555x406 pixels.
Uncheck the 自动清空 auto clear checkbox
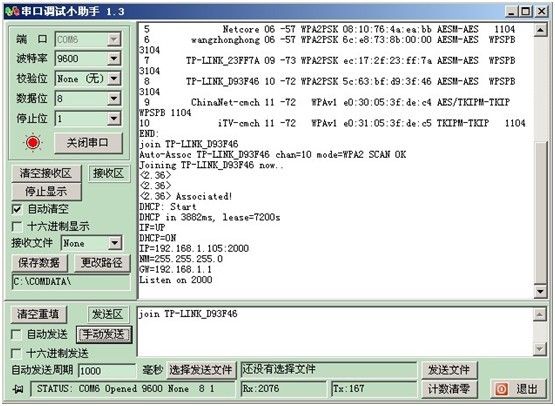click(17, 209)
